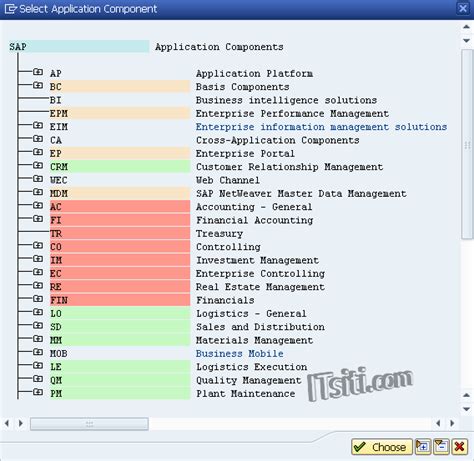Image resolution: width=474 pixels, height=461 pixels.
Task: Click the bottom-right scroll down arrow
Action: coord(467,409)
